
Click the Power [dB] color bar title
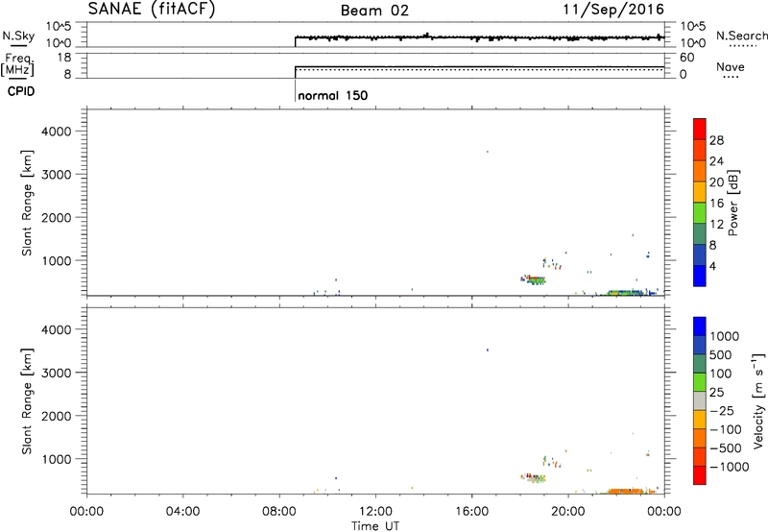point(732,203)
